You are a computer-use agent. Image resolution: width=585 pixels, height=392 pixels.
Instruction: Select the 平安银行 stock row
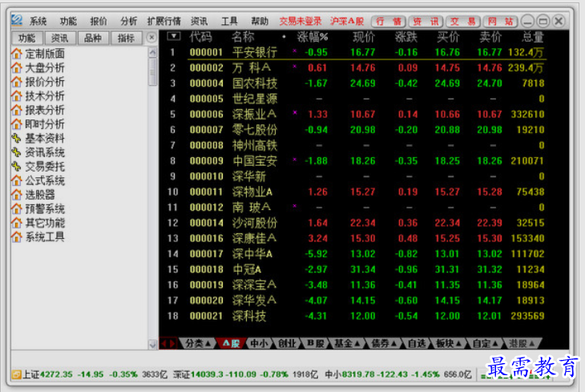click(x=355, y=52)
